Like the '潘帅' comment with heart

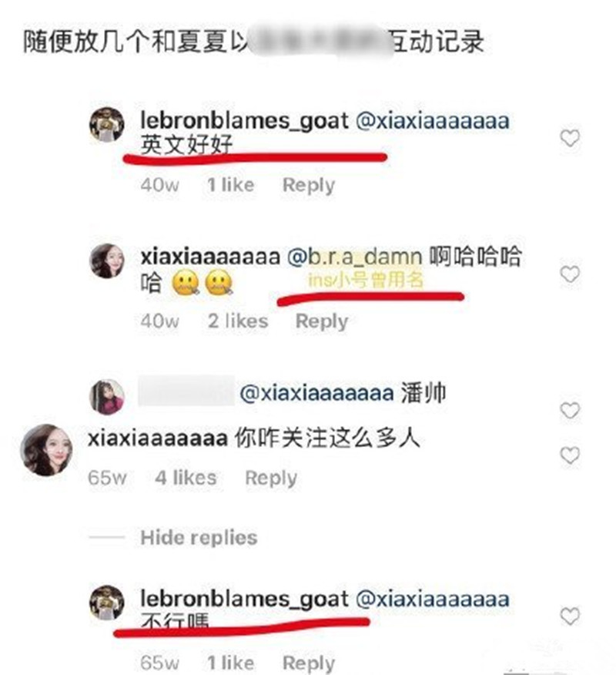click(x=570, y=410)
